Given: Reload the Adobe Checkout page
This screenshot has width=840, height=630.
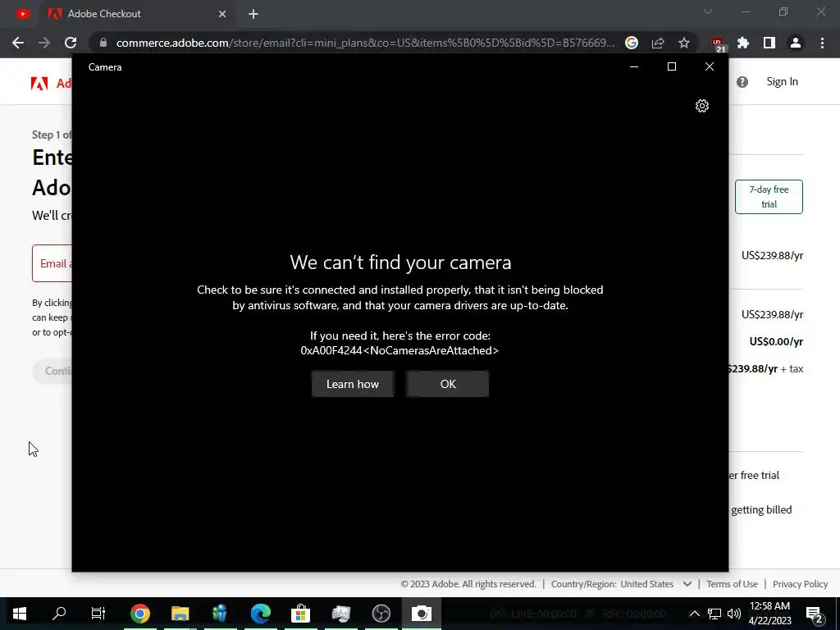Looking at the screenshot, I should point(71,43).
